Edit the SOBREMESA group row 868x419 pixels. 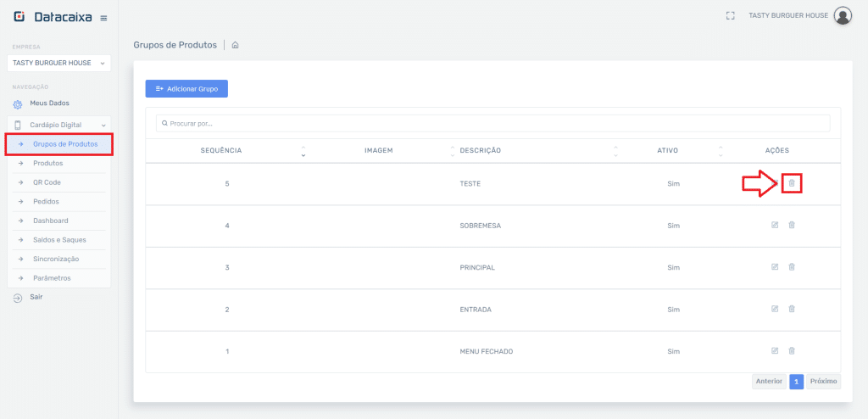click(x=775, y=225)
